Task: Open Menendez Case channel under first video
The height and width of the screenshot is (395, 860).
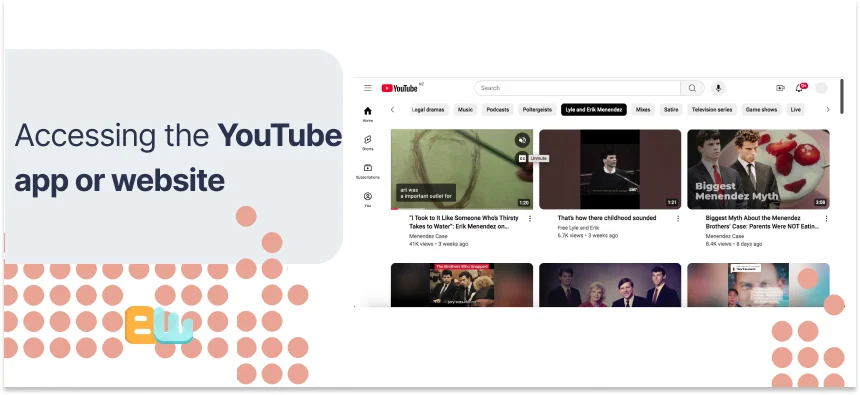Action: 428,236
